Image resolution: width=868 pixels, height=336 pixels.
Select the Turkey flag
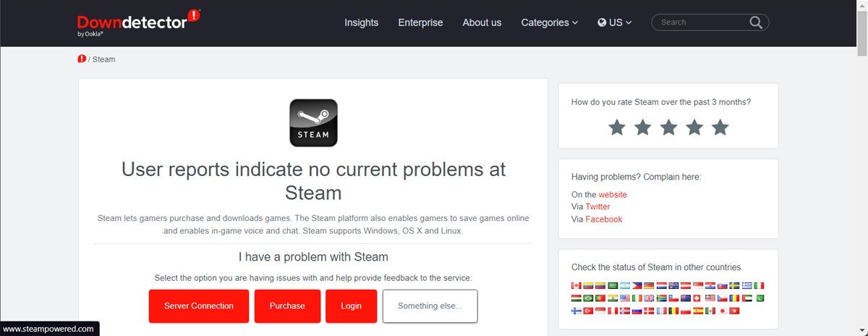click(x=588, y=311)
